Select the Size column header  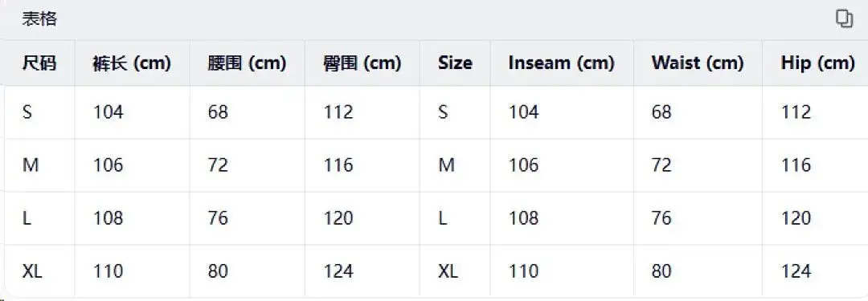click(x=455, y=63)
